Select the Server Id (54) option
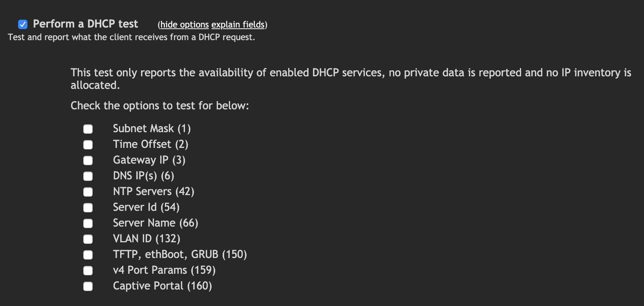Screen dimensions: 644x306 [x=88, y=207]
